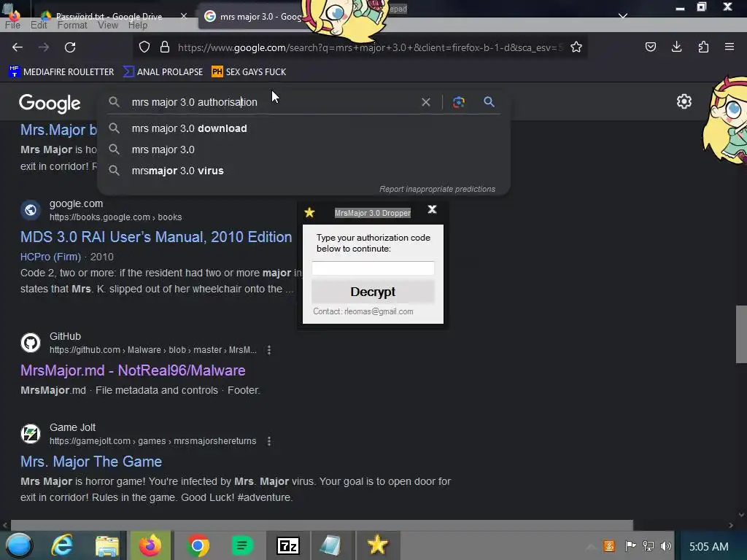Open the extensions puzzle icon

point(703,47)
